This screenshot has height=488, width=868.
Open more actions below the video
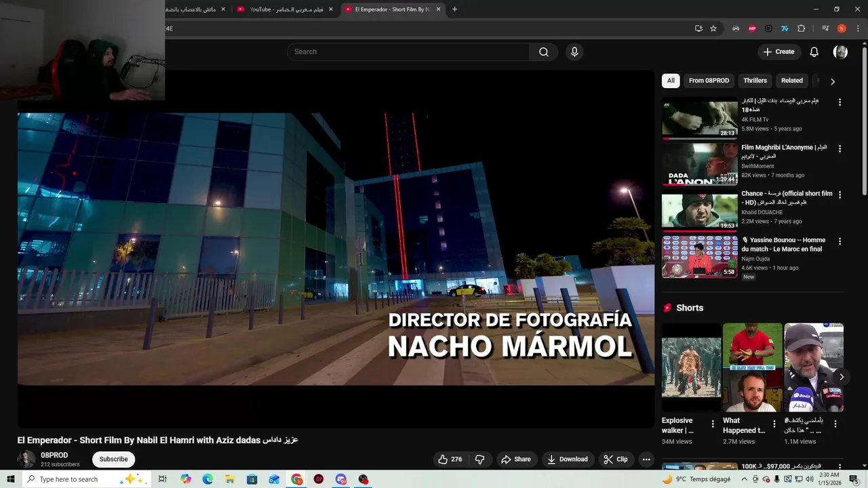click(x=646, y=460)
